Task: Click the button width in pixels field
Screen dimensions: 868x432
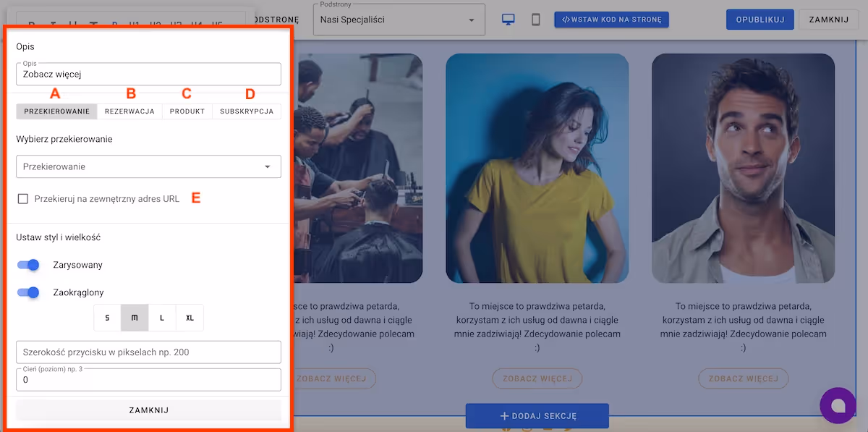Action: click(148, 352)
